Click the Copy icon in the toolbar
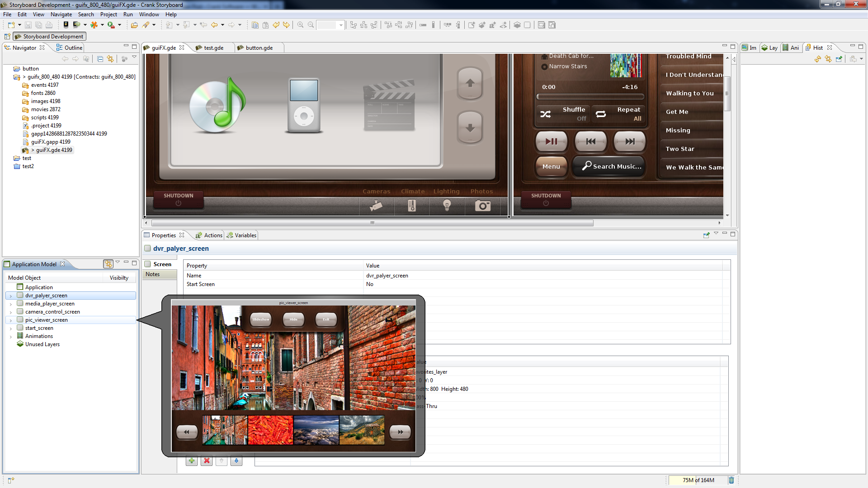 [255, 25]
